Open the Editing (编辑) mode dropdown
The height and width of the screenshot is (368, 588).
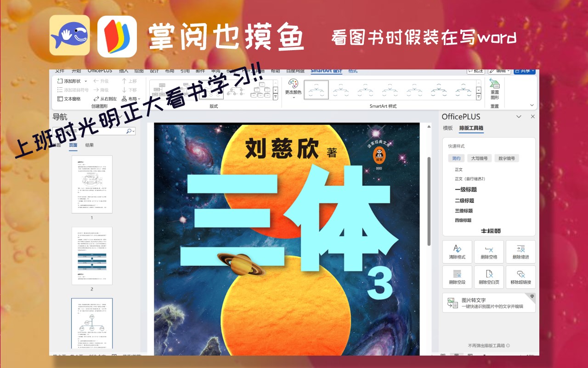tap(499, 71)
